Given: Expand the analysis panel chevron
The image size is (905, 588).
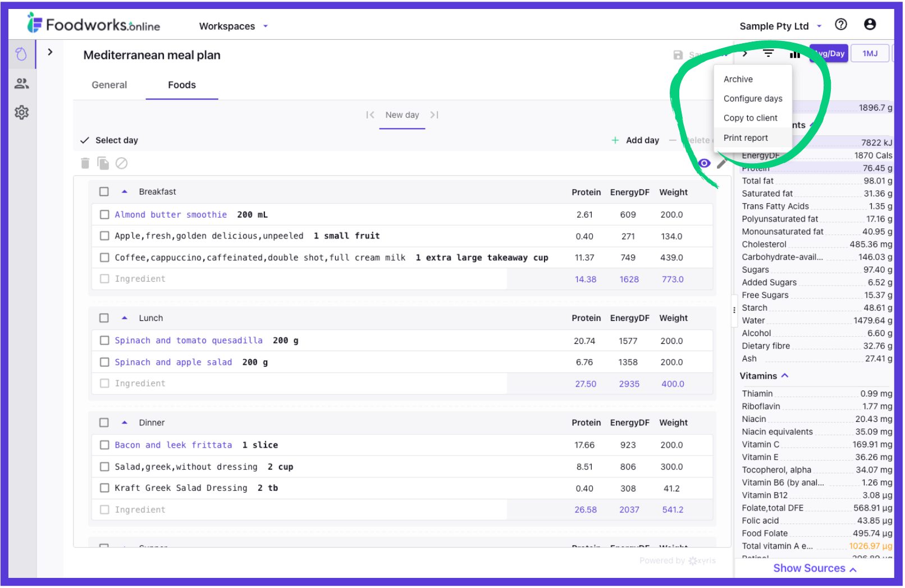Looking at the screenshot, I should coord(745,54).
